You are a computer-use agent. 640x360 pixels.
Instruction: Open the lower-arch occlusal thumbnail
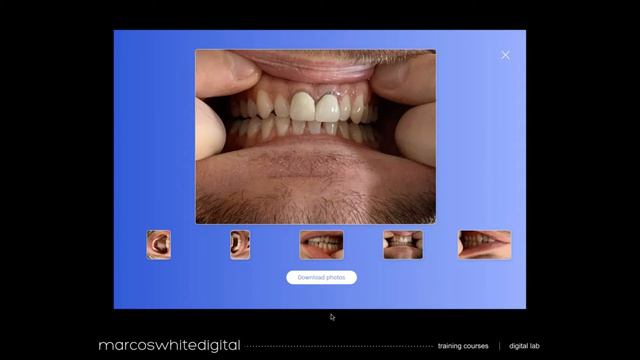tap(240, 245)
